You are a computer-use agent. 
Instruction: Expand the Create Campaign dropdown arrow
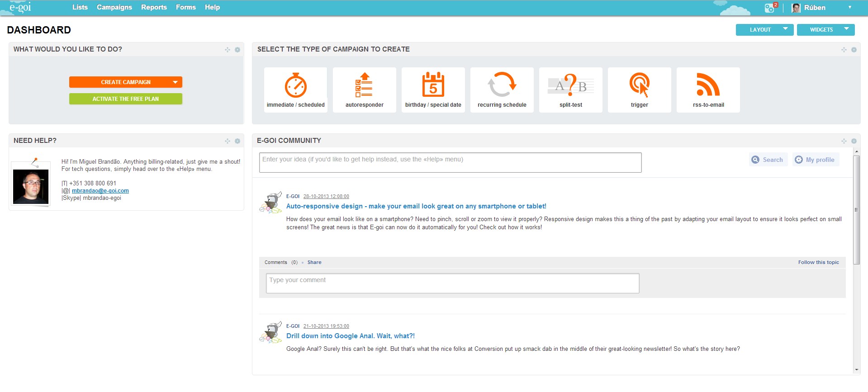[x=175, y=82]
